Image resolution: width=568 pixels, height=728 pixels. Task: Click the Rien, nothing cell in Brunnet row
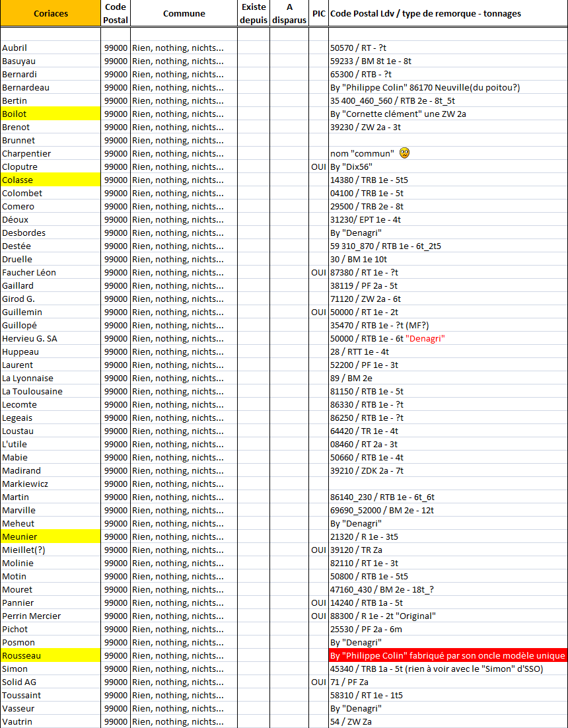tap(184, 140)
